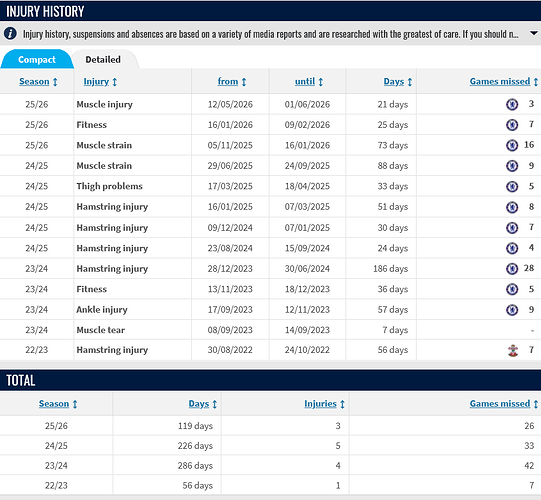Click Chelsea crest in 186 days Hamstring row
The width and height of the screenshot is (541, 500).
[x=512, y=268]
